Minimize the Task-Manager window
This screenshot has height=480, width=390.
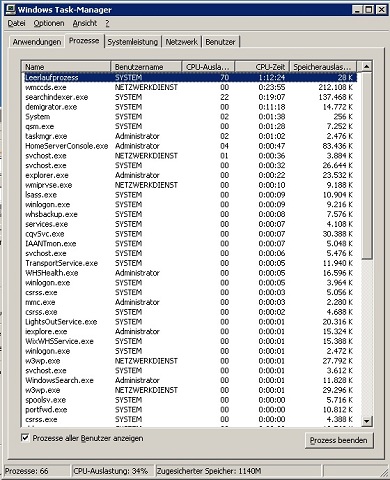point(357,10)
